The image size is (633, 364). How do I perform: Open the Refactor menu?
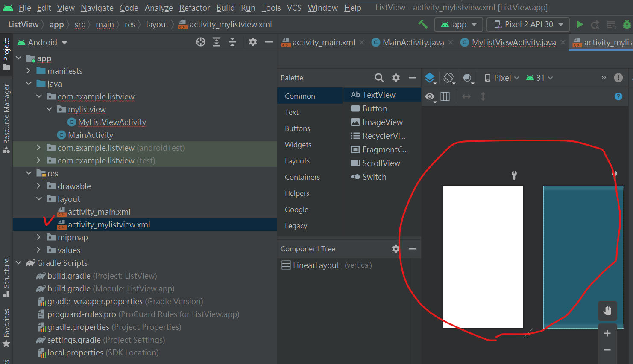coord(194,8)
